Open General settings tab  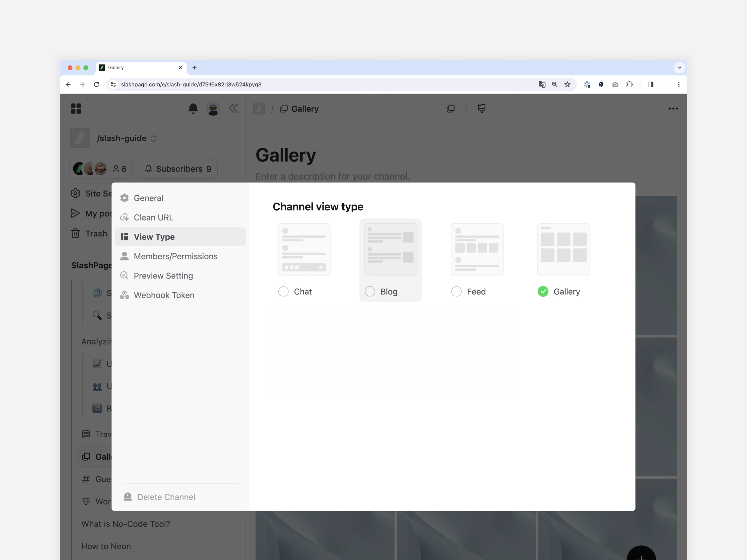click(180, 198)
